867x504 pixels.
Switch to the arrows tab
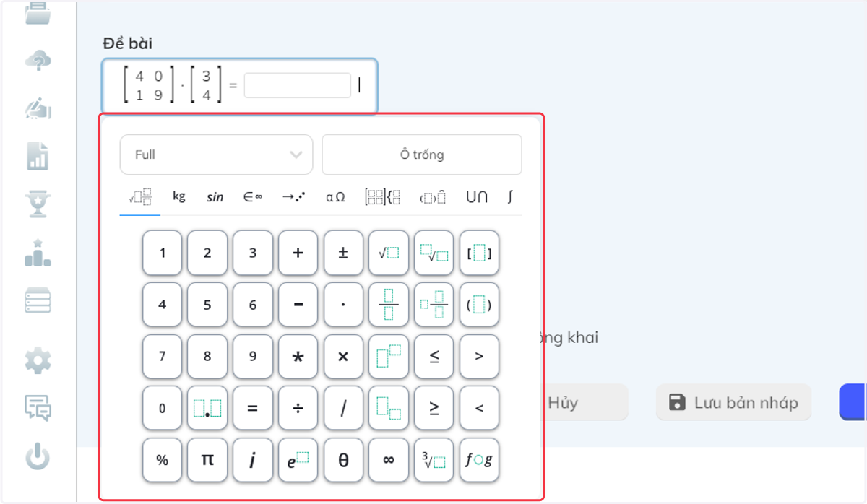coord(293,196)
